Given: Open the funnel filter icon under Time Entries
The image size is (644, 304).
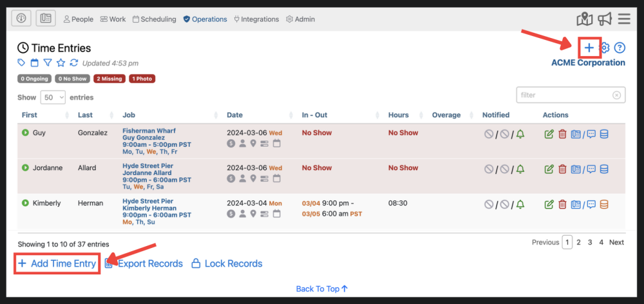Looking at the screenshot, I should (48, 62).
